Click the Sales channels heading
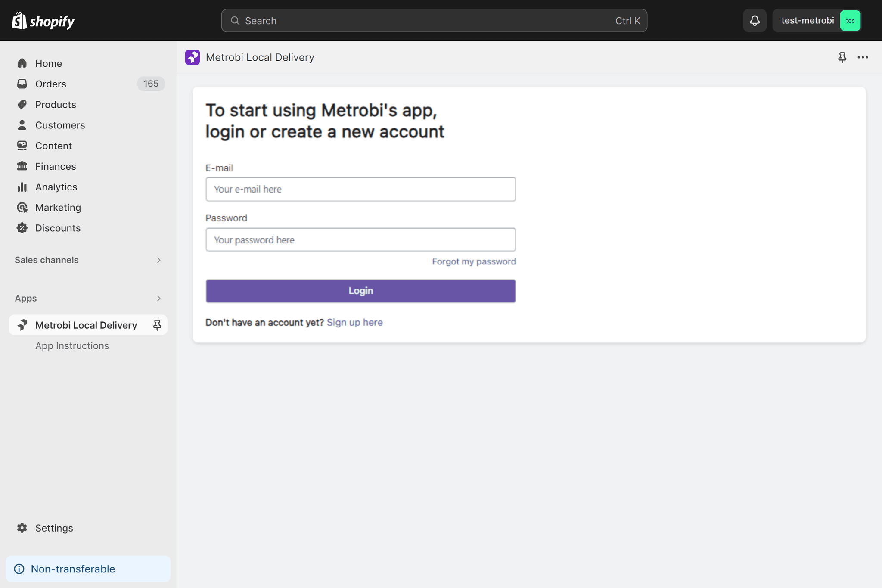The width and height of the screenshot is (882, 588). (47, 260)
